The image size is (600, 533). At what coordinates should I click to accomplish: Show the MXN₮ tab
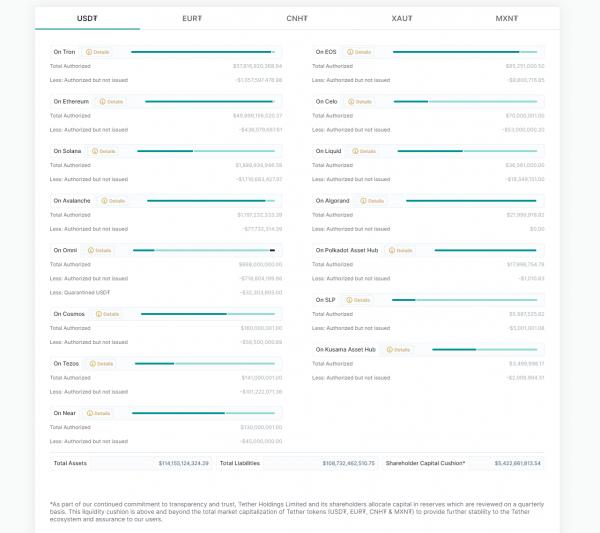(x=507, y=18)
